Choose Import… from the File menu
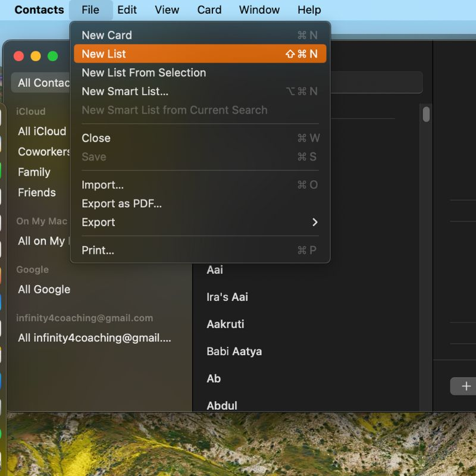 point(200,184)
